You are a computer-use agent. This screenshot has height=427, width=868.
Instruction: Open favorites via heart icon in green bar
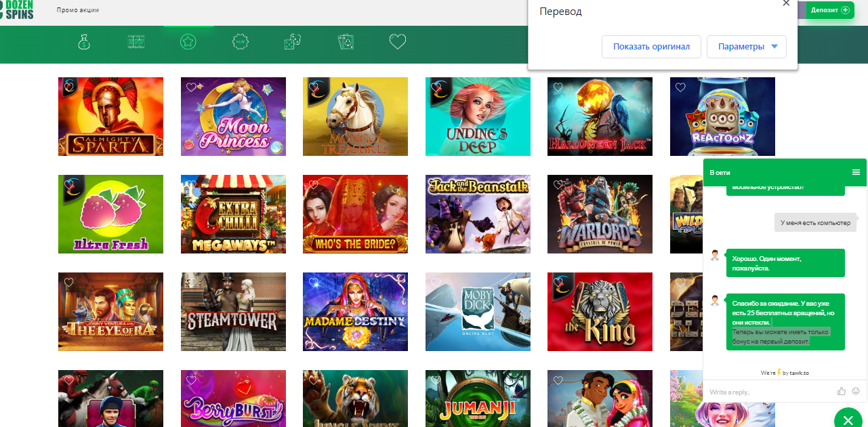tap(398, 43)
